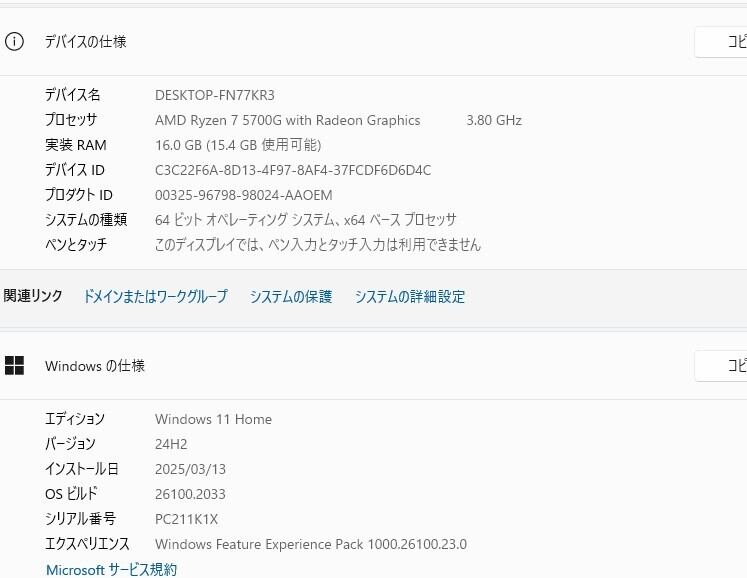Click the シリアル番号 label
Image resolution: width=747 pixels, height=578 pixels.
(81, 518)
